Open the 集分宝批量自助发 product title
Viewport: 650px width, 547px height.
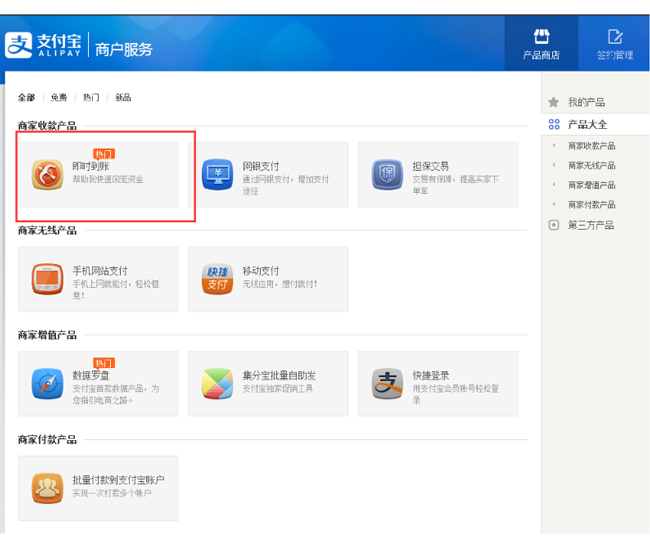pos(279,375)
